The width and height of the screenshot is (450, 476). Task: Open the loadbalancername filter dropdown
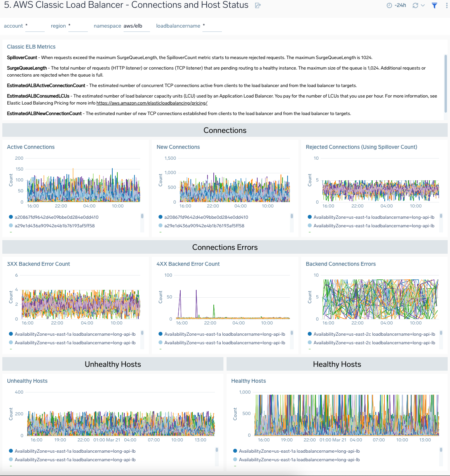pos(212,26)
